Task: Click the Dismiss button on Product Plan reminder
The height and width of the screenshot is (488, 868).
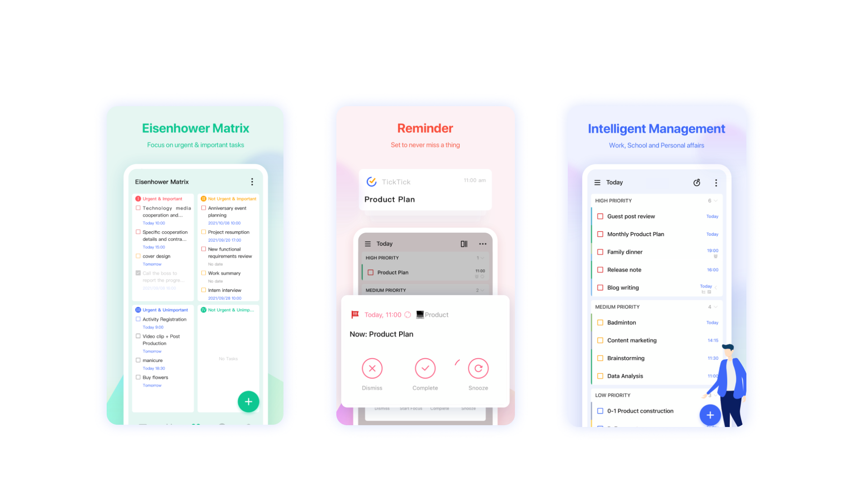Action: pyautogui.click(x=373, y=369)
